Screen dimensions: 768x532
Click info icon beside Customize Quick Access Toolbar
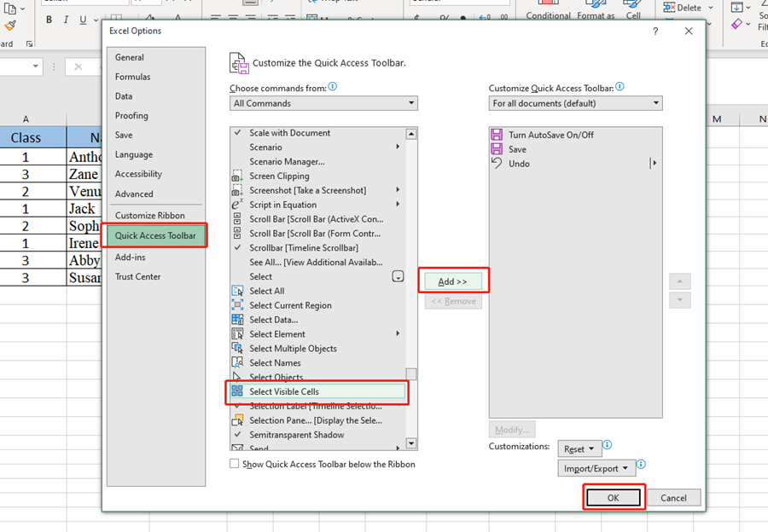point(620,87)
